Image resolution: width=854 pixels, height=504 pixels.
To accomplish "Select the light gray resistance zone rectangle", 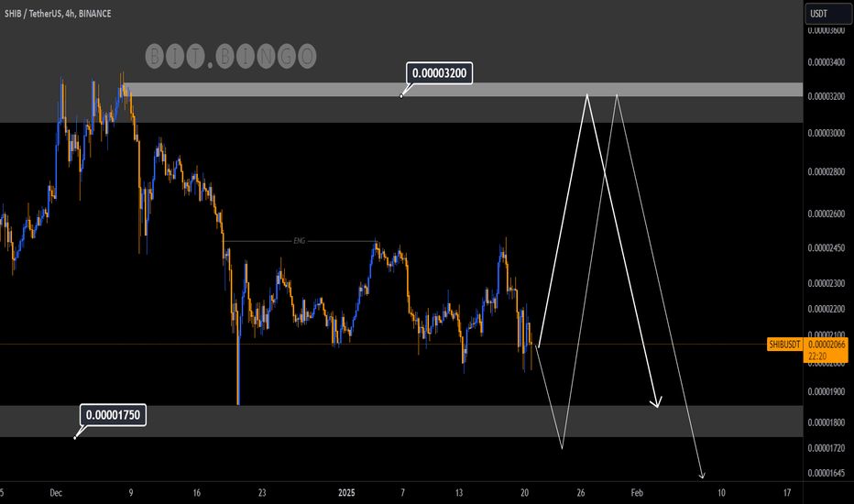I will 463,90.
